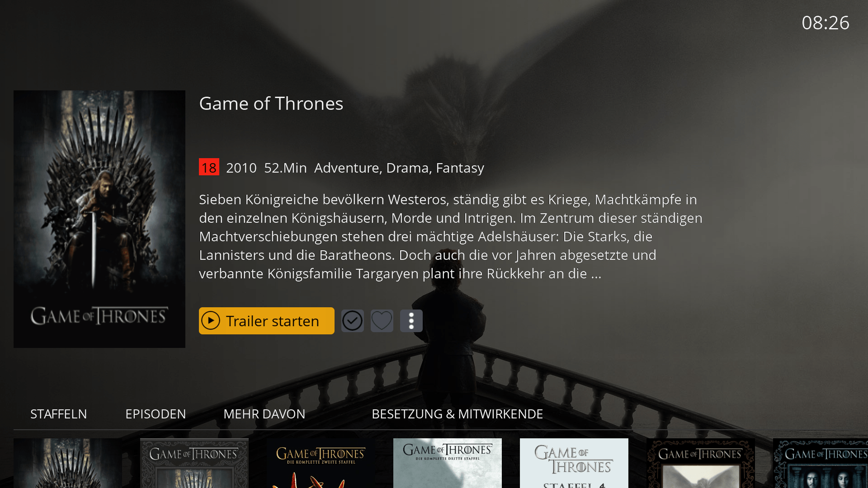Switch to the STAFFELN tab
This screenshot has width=868, height=488.
(59, 414)
